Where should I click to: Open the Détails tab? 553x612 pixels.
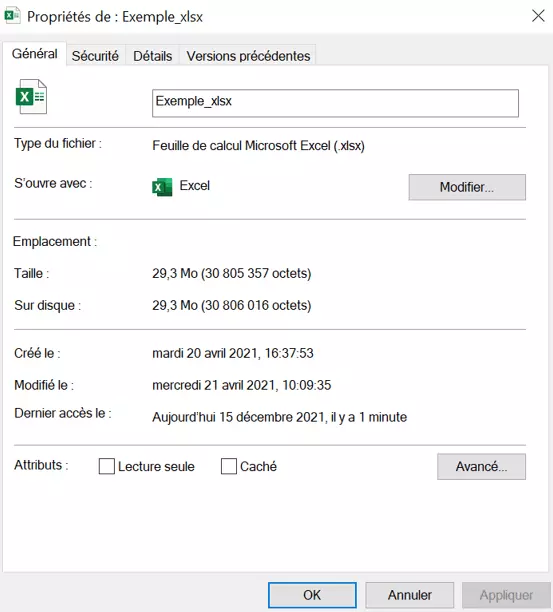point(152,56)
